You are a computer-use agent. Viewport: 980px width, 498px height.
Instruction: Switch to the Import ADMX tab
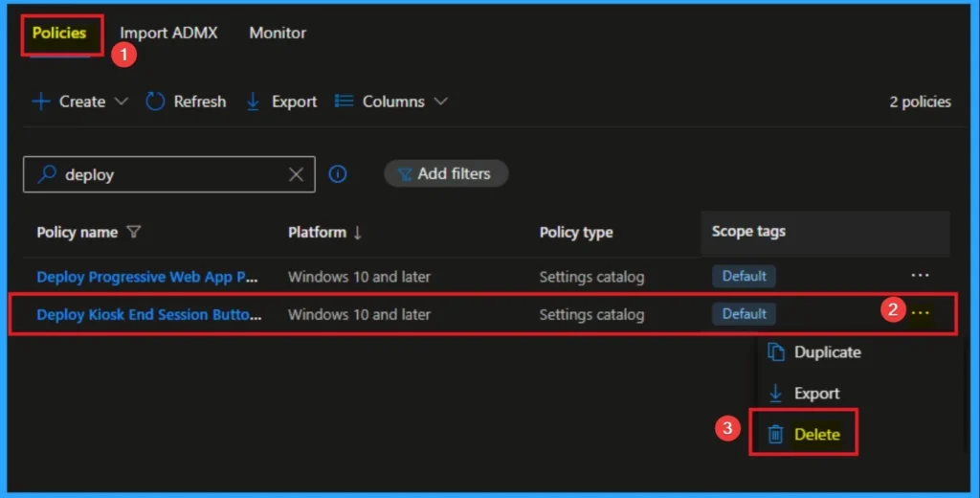[168, 33]
